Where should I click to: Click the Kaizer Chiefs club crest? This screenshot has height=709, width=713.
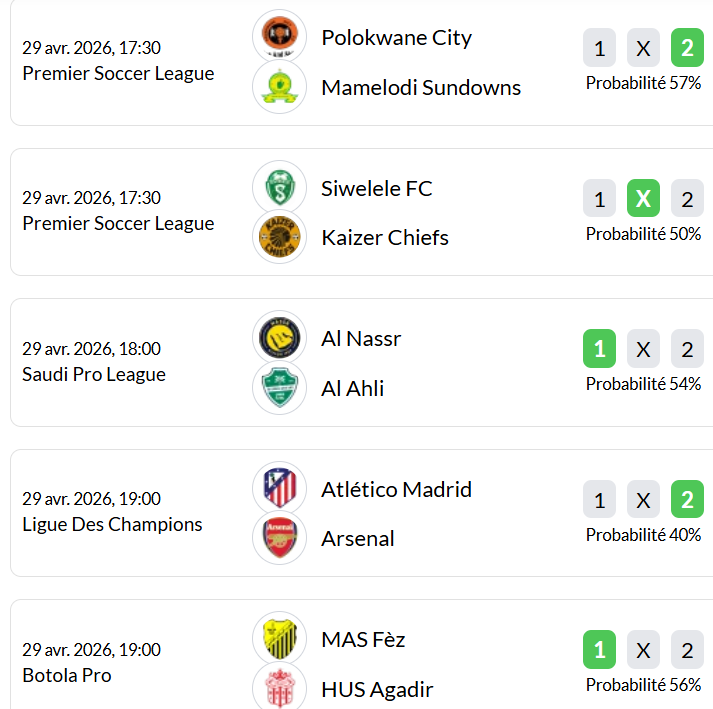pos(280,237)
